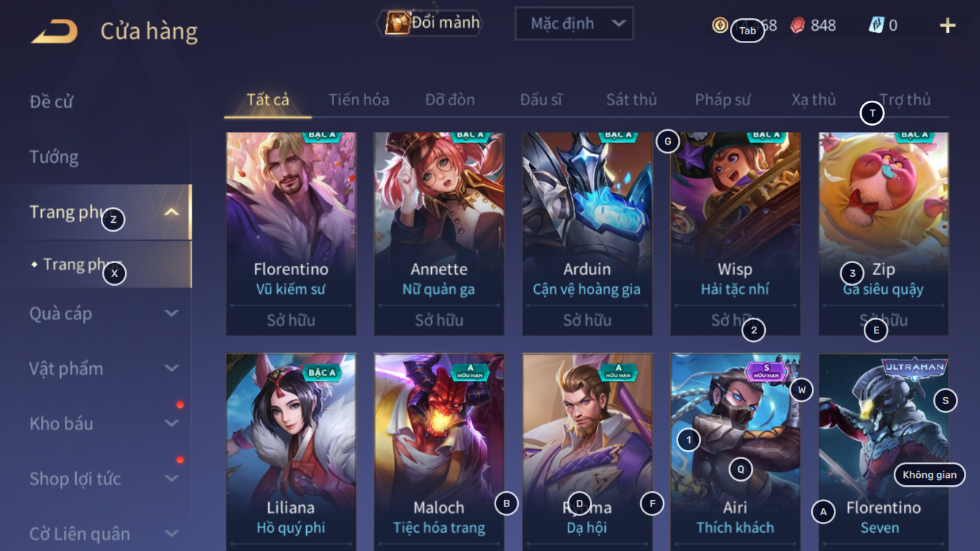The height and width of the screenshot is (551, 980).
Task: Tap the blue voucher currency icon
Action: 876,25
